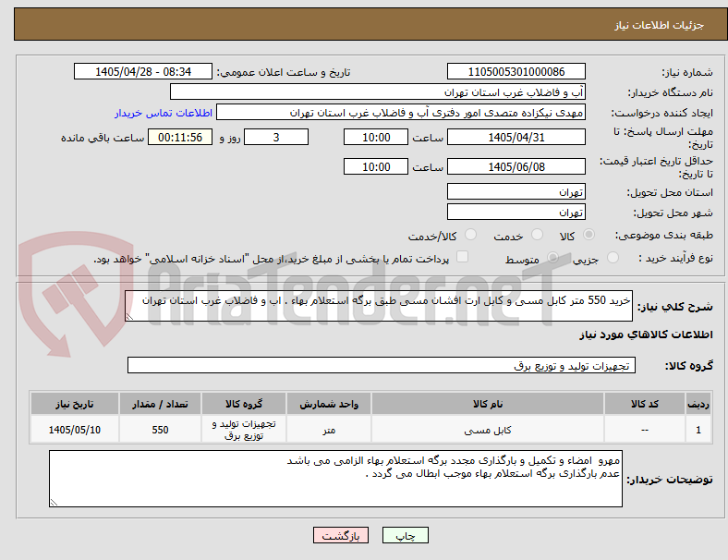Click the quantity cell 550
The height and width of the screenshot is (560, 728).
[x=160, y=430]
